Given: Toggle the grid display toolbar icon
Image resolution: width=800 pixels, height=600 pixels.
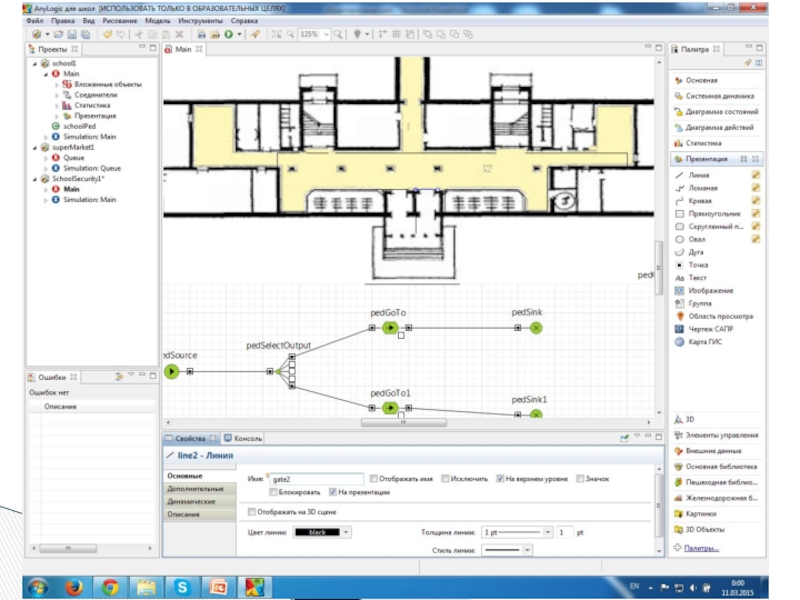Looking at the screenshot, I should pos(396,34).
